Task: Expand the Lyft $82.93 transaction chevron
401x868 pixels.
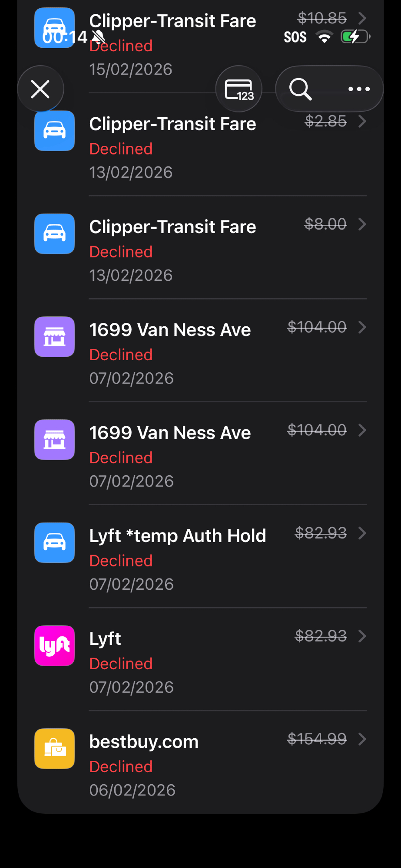Action: point(362,636)
